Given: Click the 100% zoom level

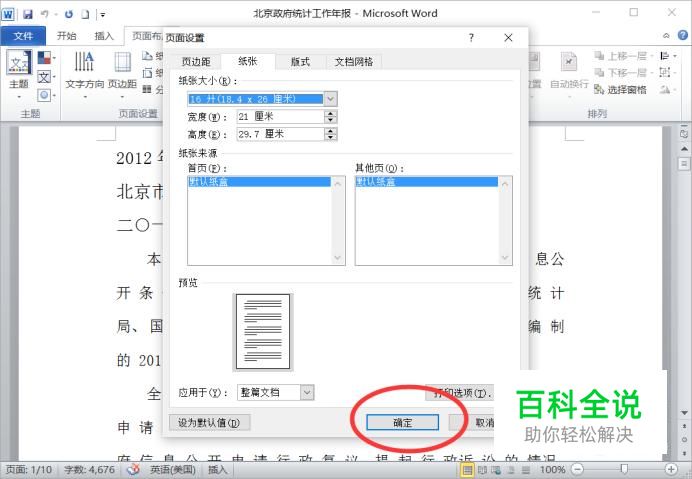Looking at the screenshot, I should point(552,470).
